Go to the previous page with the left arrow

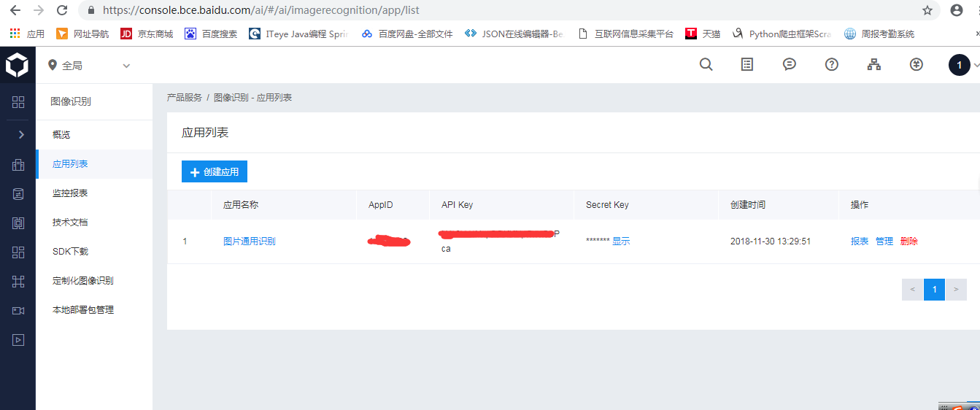click(x=912, y=290)
